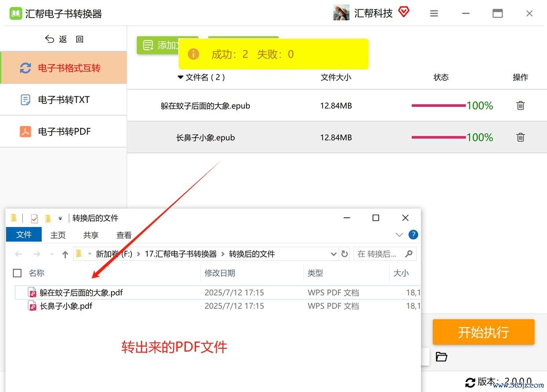Click Explorer forward arrow

click(37, 254)
